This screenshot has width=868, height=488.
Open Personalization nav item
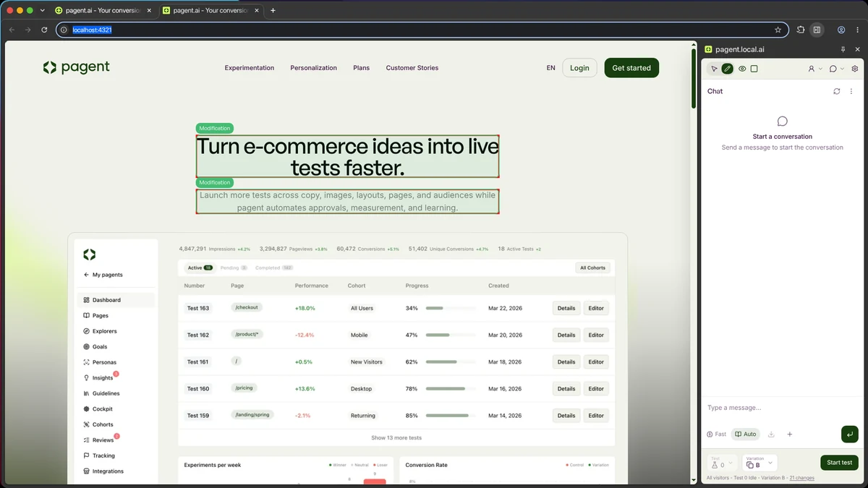313,68
